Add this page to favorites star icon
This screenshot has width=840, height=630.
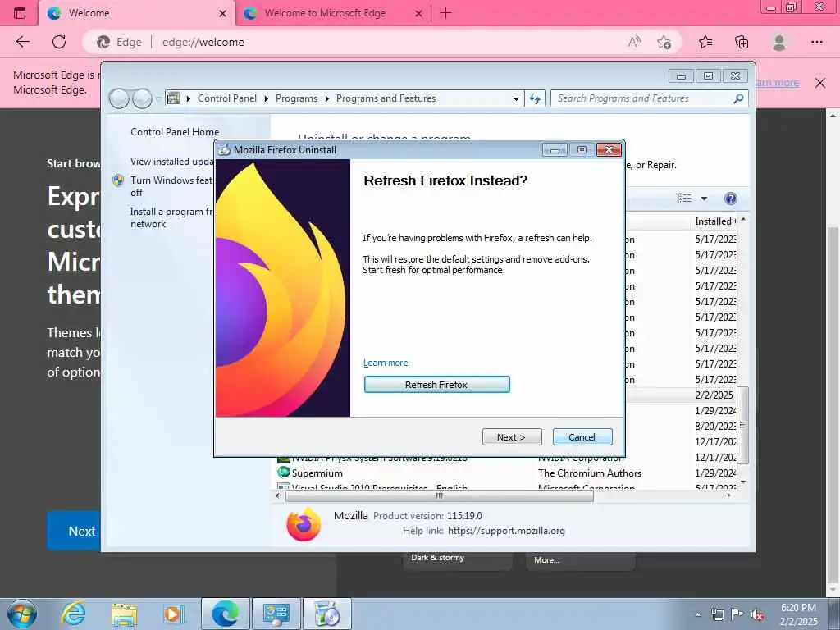click(664, 42)
